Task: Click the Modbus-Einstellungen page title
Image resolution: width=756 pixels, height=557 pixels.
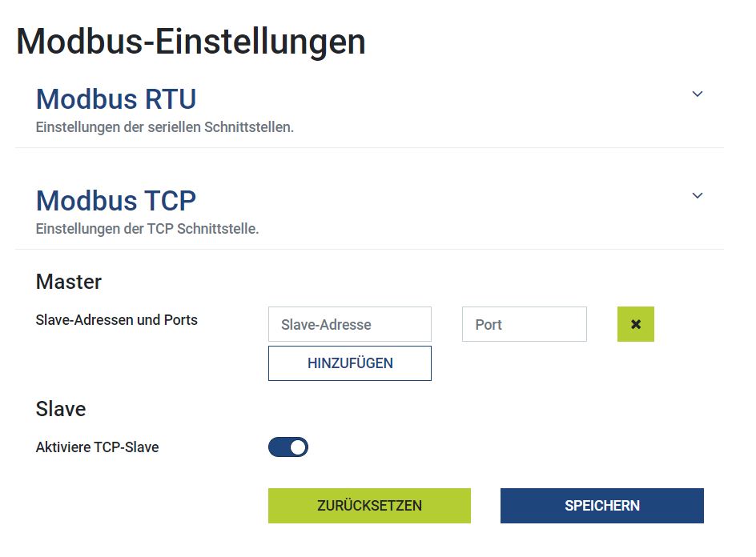Action: click(x=191, y=42)
